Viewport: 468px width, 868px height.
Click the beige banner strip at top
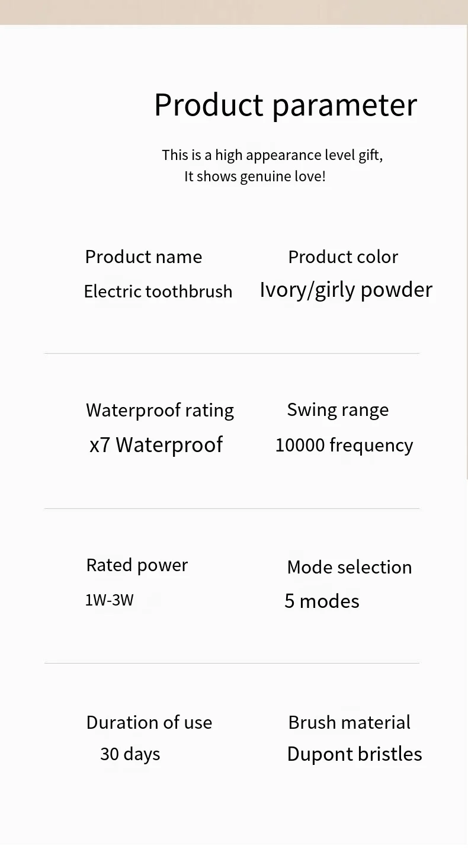234,12
